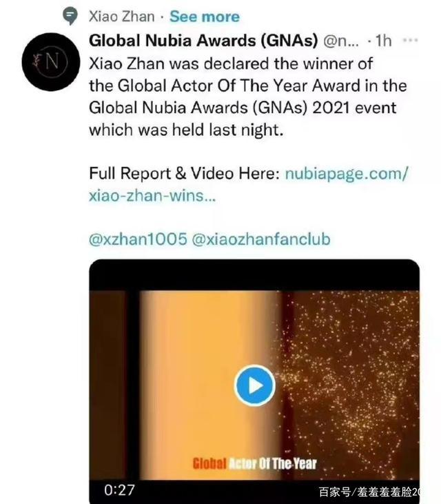This screenshot has width=441, height=504.
Task: Click the Global Actor Of The Year video caption
Action: [254, 464]
